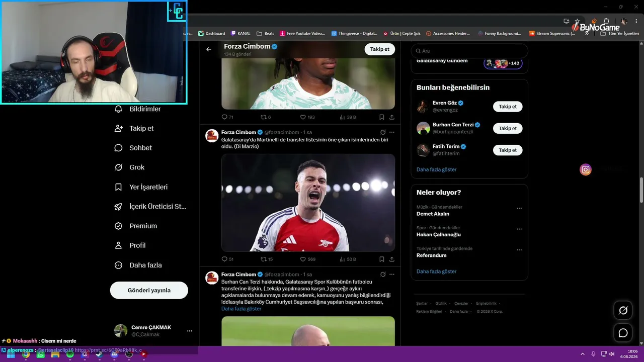Share the tweet with 193 likes

click(x=392, y=117)
